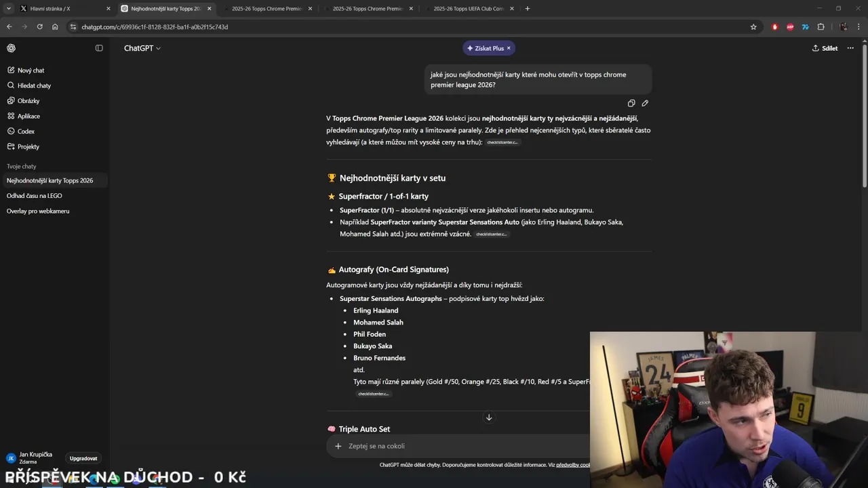Open Hledat chaty search
868x488 pixels.
[54, 85]
